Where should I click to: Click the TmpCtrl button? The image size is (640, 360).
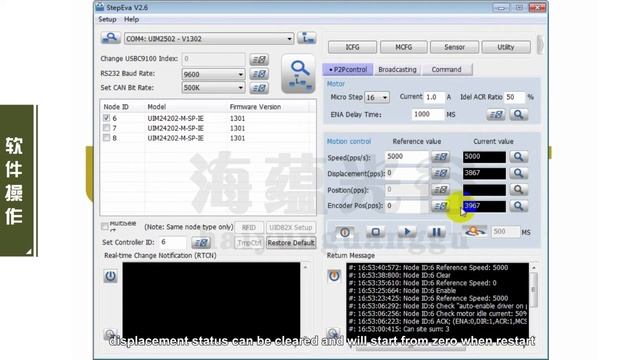[249, 243]
